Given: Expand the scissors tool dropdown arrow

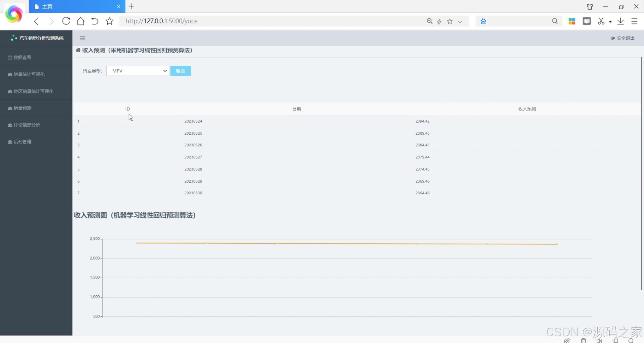Looking at the screenshot, I should [x=610, y=22].
